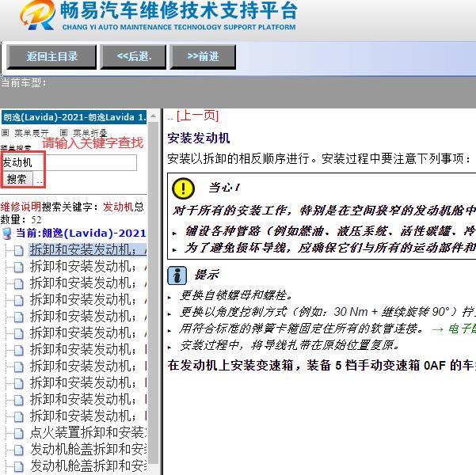Open the green 电子 cross-reference link
Image resolution: width=476 pixels, height=475 pixels.
point(462,329)
